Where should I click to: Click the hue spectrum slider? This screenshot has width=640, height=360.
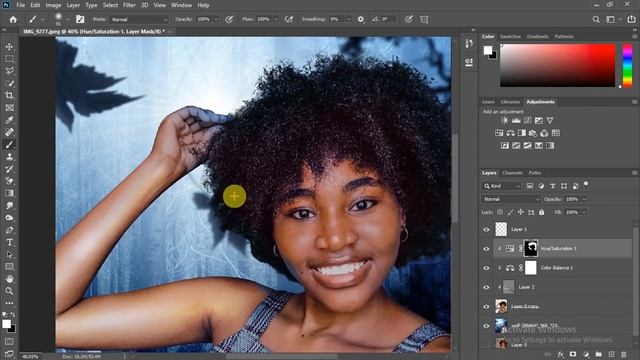tap(627, 65)
